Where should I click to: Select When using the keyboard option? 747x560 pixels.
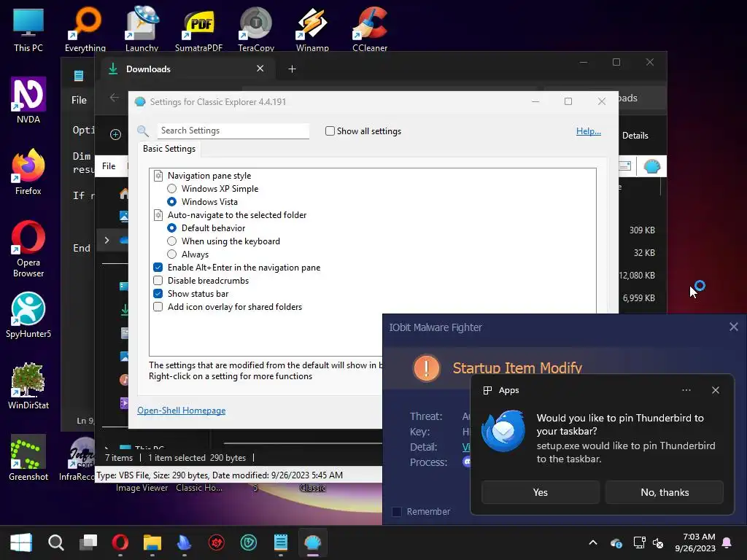click(x=171, y=241)
